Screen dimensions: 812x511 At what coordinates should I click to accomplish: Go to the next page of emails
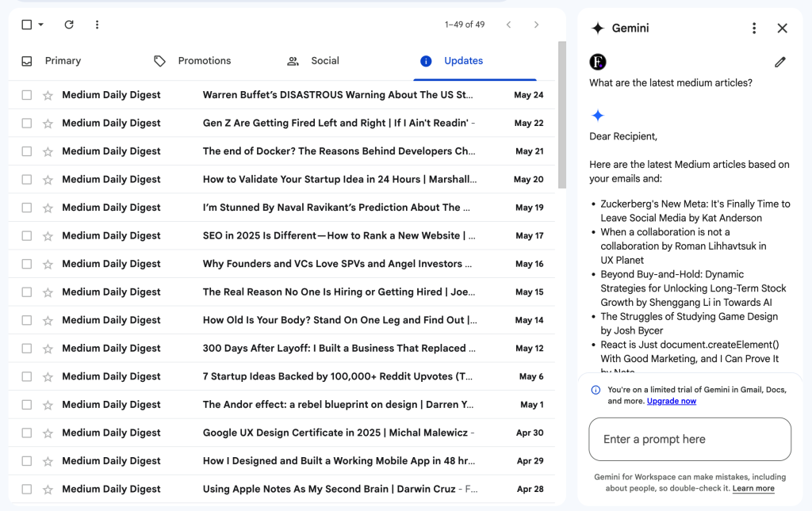click(536, 25)
